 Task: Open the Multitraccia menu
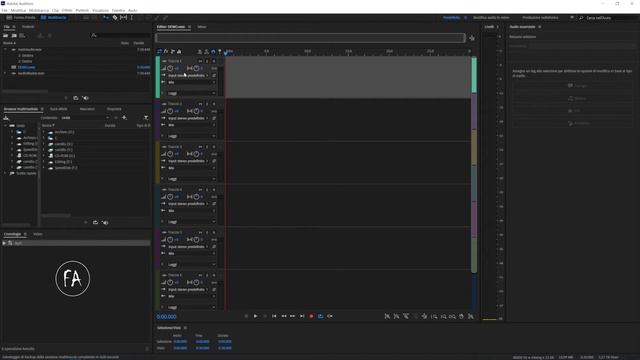(x=39, y=10)
